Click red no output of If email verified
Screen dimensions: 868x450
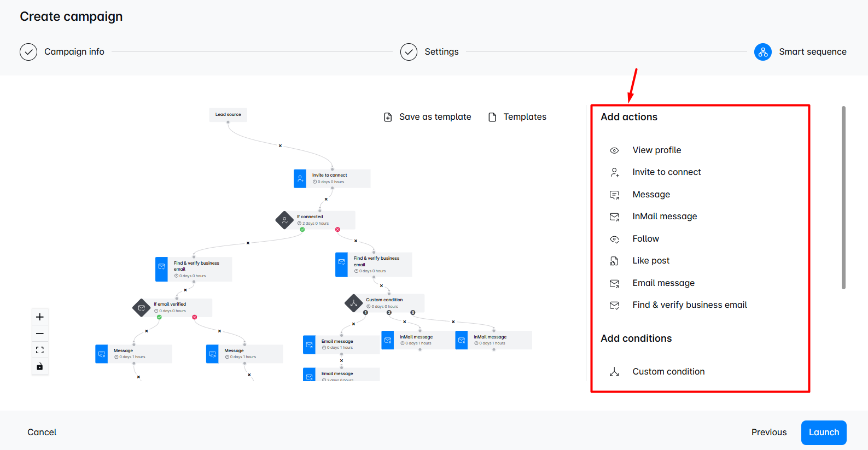coord(194,317)
